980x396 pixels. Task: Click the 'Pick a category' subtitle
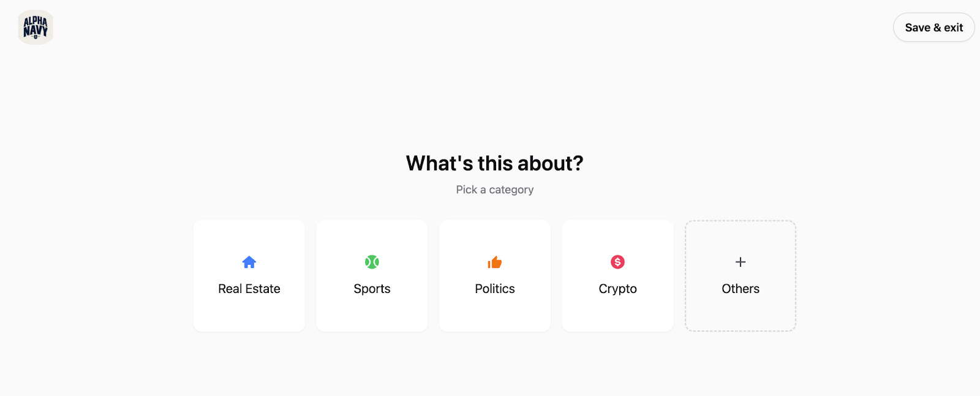tap(494, 190)
